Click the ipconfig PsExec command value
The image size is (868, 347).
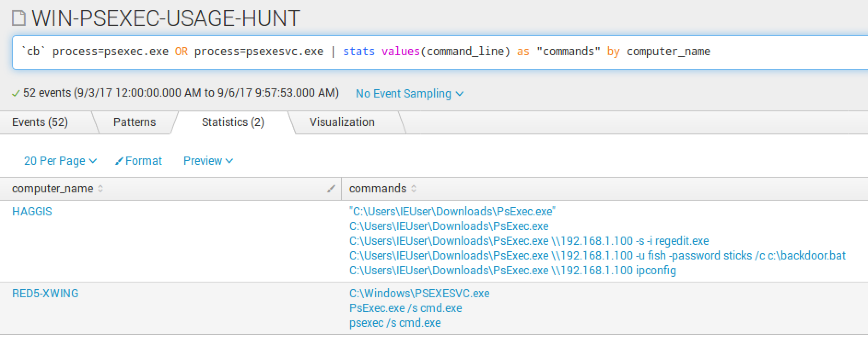click(x=512, y=270)
